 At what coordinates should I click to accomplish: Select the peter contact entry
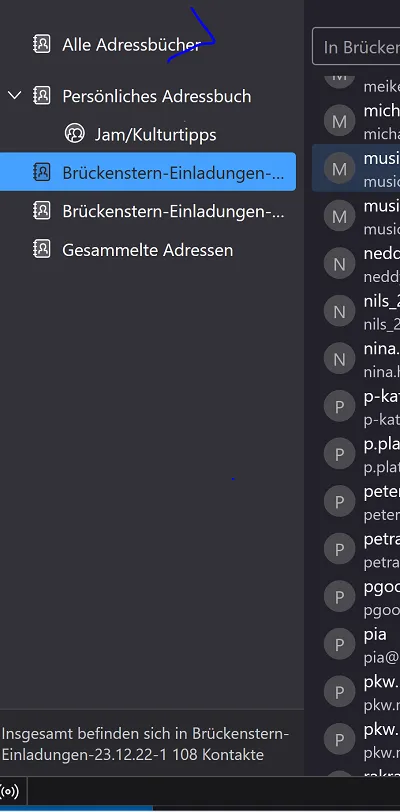(x=356, y=502)
